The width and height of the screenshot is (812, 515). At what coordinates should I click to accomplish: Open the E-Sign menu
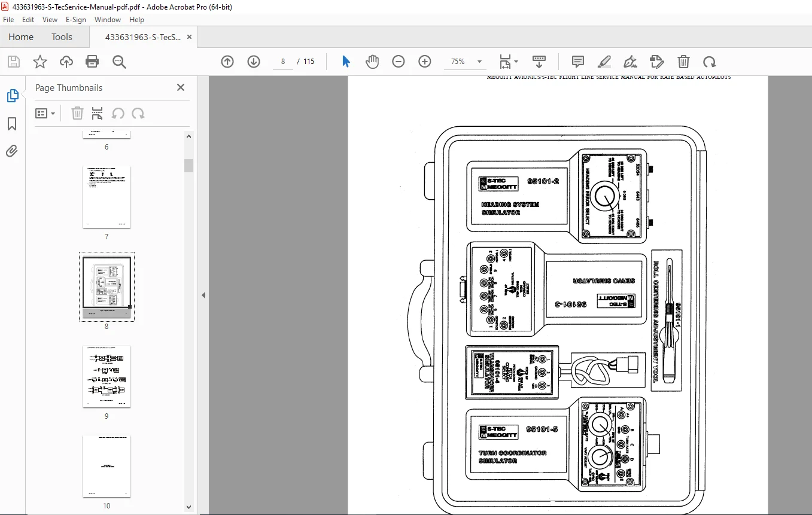point(76,20)
